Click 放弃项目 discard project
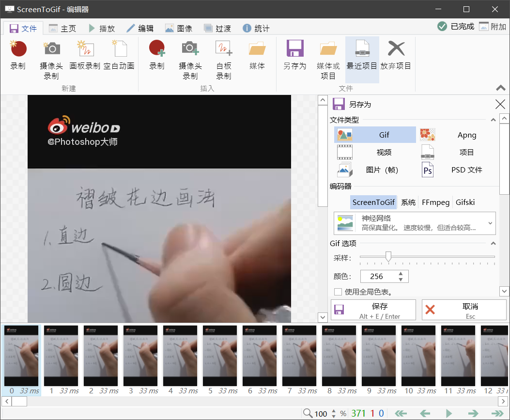This screenshot has height=420, width=510. pyautogui.click(x=396, y=55)
